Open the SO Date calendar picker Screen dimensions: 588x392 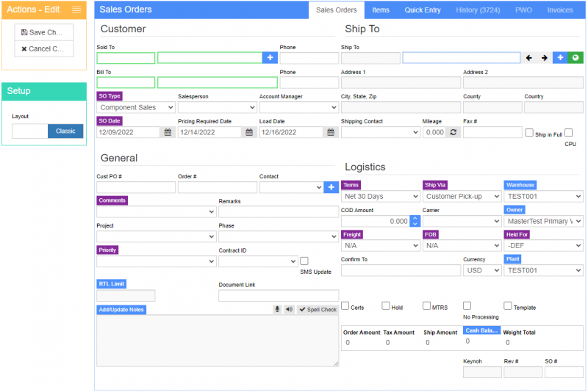click(168, 132)
